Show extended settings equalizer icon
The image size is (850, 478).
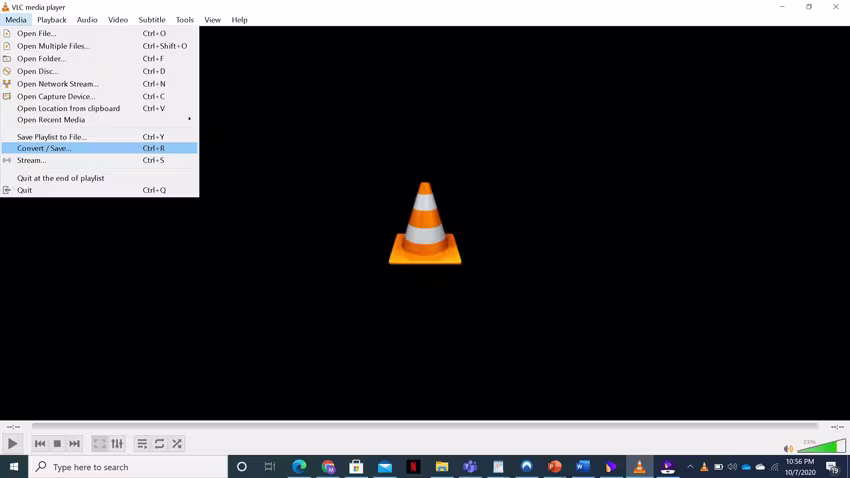coord(117,444)
